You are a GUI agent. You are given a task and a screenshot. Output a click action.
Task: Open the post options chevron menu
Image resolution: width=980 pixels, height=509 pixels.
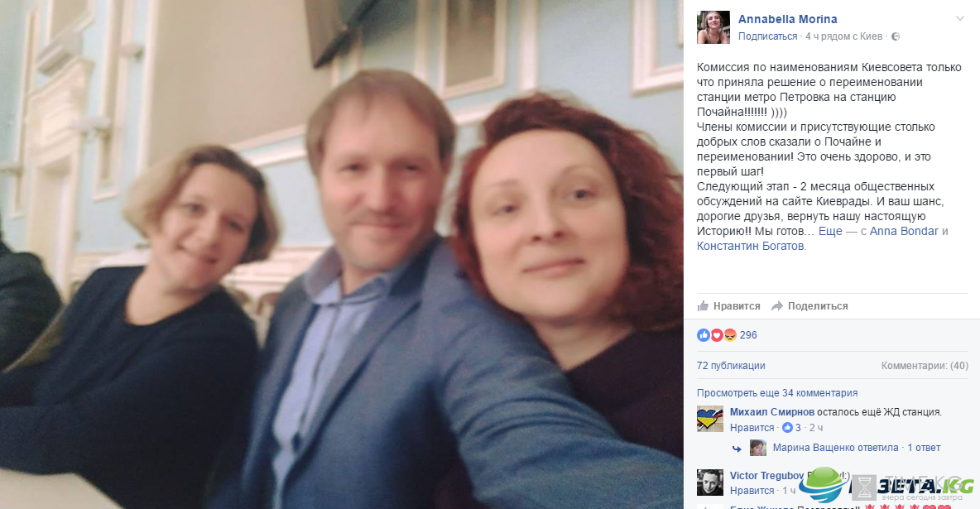tap(960, 19)
